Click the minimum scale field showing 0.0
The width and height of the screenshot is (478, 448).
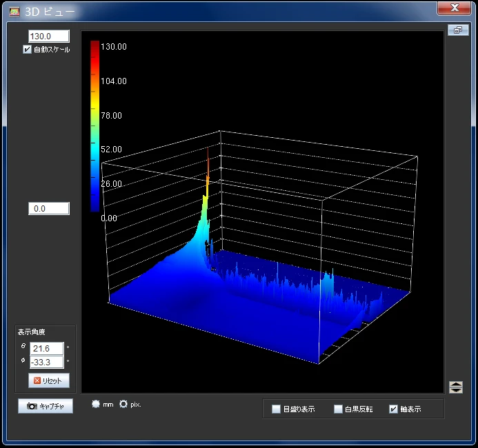coord(49,209)
